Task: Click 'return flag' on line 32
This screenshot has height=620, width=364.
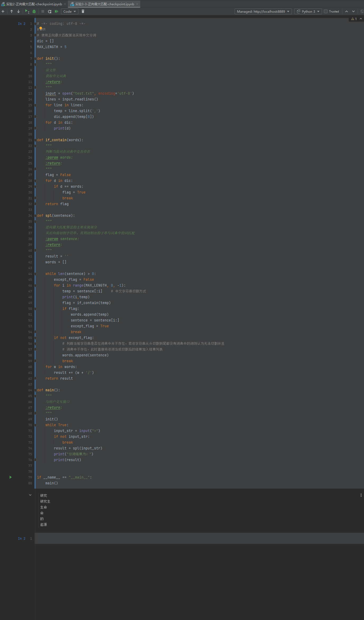Action: pos(57,204)
